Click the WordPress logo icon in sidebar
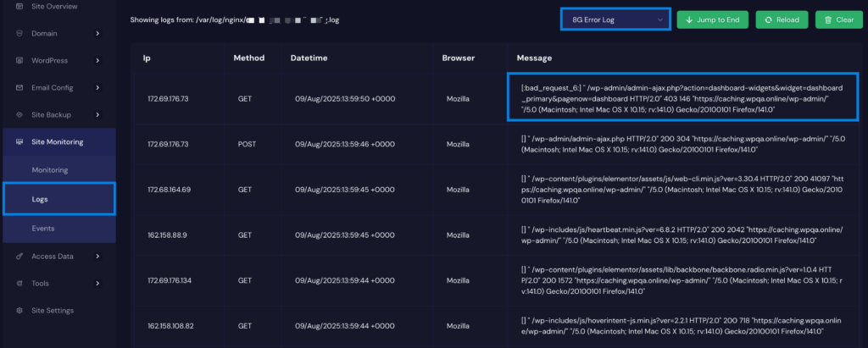 click(19, 60)
